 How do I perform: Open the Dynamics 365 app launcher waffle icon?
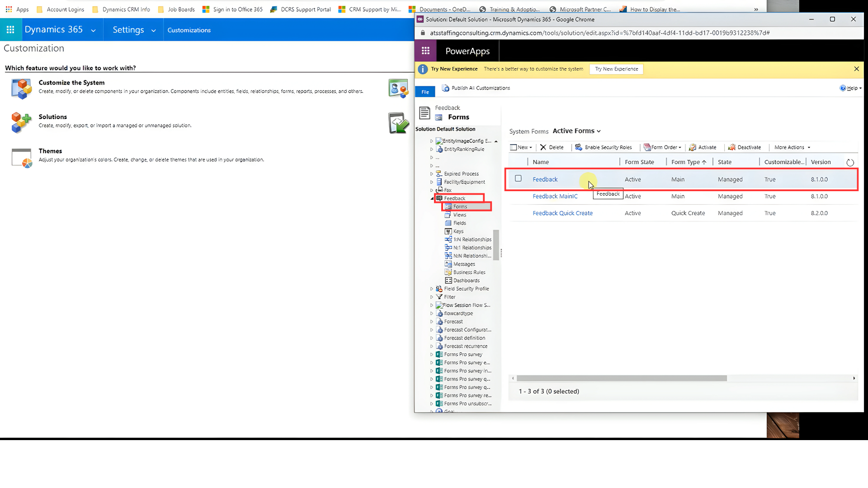coord(10,30)
